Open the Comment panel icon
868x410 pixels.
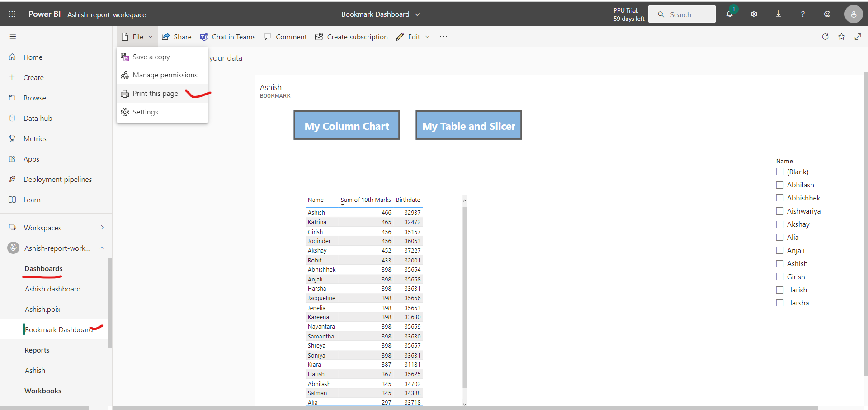pyautogui.click(x=269, y=37)
